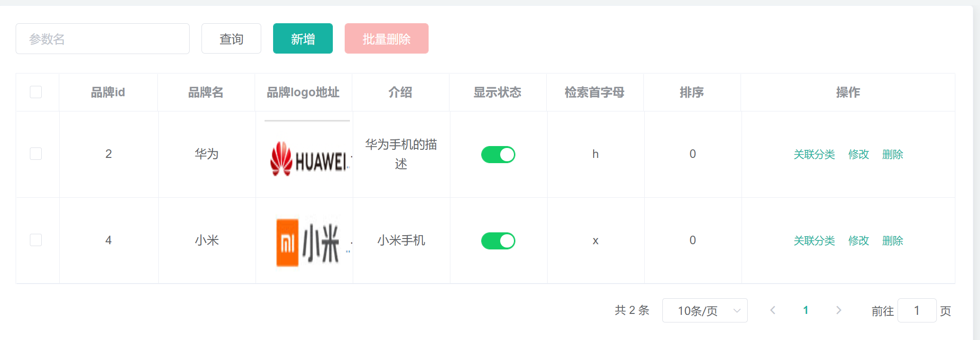Open the 10条/页 page size dropdown
Screen dimensions: 980x340
[x=705, y=311]
